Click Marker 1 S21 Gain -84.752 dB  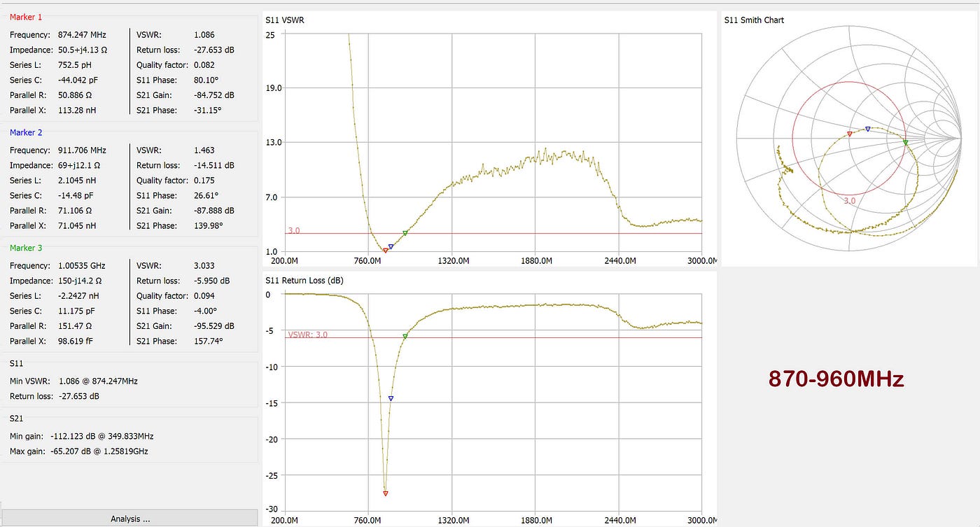tap(214, 95)
